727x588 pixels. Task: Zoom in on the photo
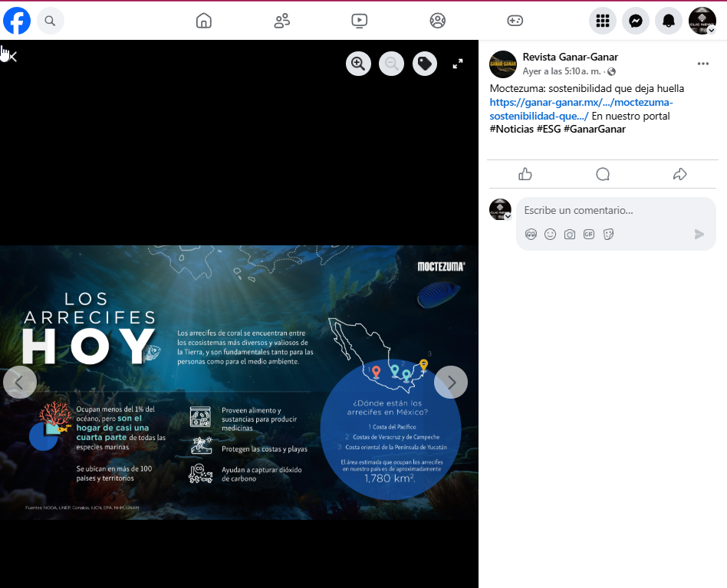click(358, 64)
